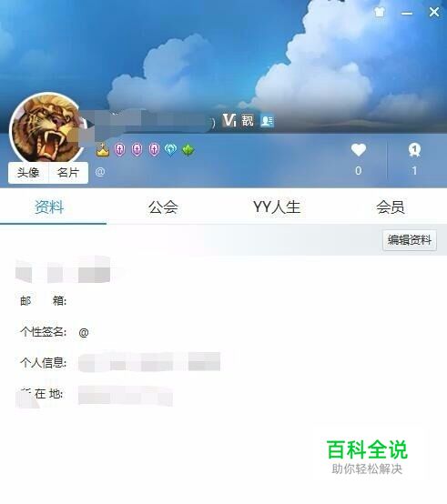The height and width of the screenshot is (504, 447).
Task: Switch to the 资料 tab
Action: [x=49, y=207]
